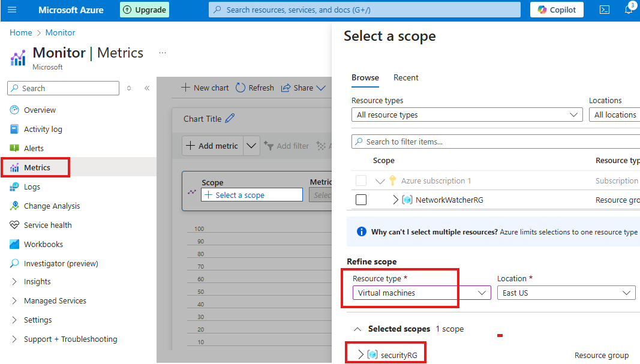Switch to the Recent tab
The width and height of the screenshot is (640, 364).
pyautogui.click(x=405, y=77)
